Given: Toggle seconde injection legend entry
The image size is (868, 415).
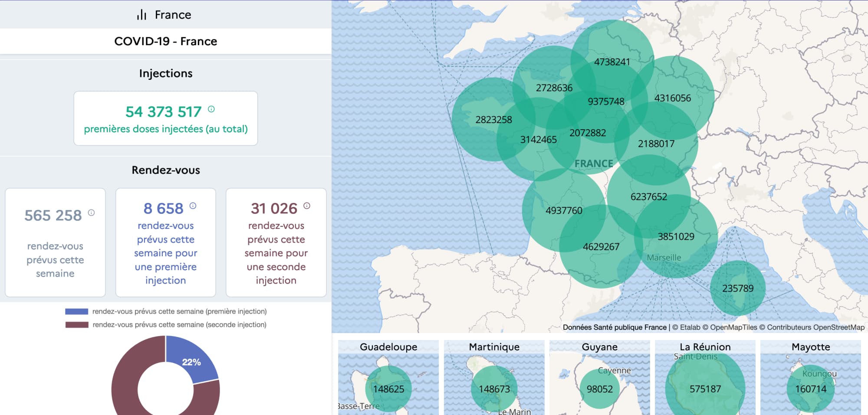Looking at the screenshot, I should pos(179,325).
